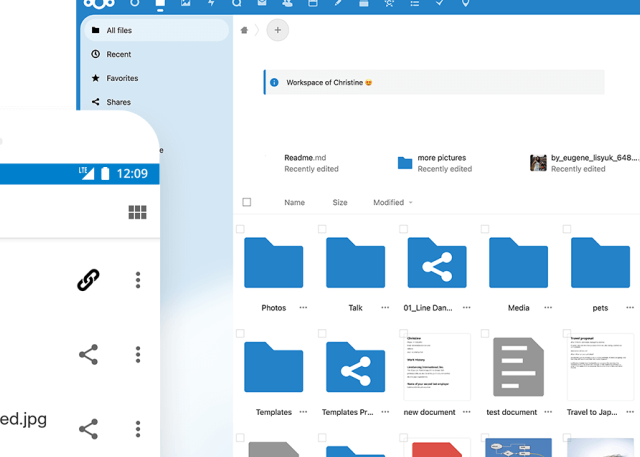
Task: Click the Nextcloud logo in the top bar
Action: tap(99, 3)
